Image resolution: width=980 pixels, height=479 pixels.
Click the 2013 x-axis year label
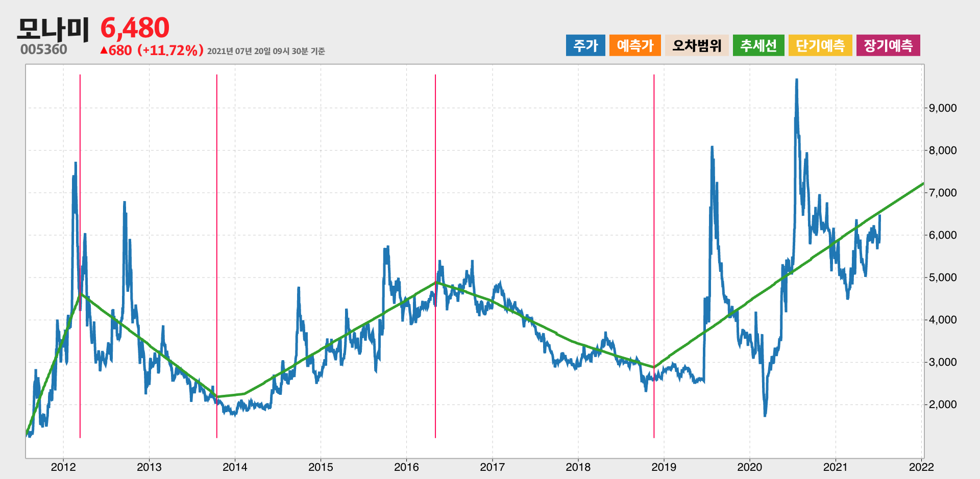point(149,467)
